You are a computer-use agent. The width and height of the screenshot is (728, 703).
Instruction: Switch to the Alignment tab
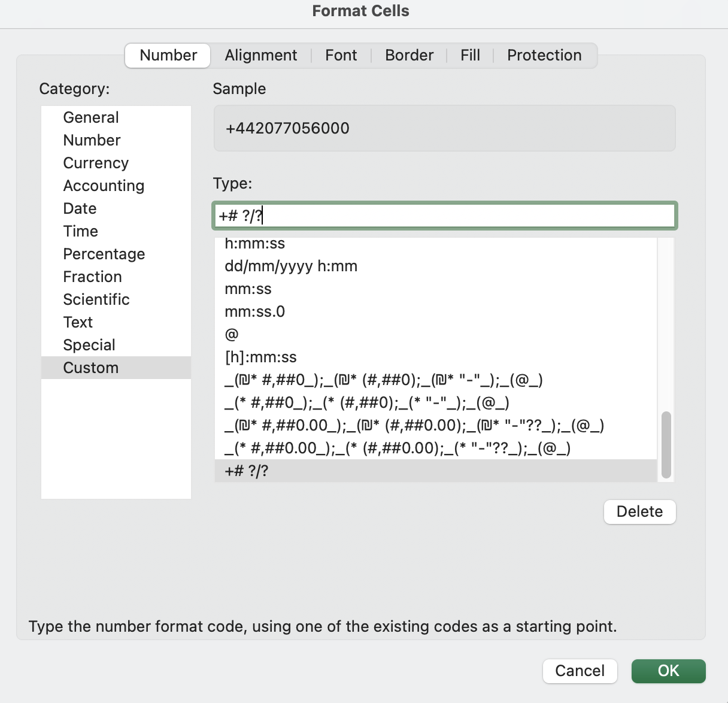(260, 55)
